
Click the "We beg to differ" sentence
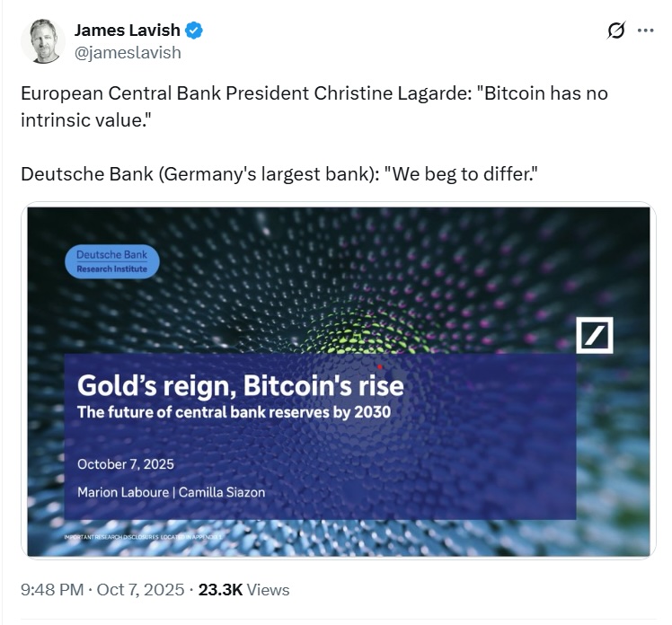click(x=279, y=172)
